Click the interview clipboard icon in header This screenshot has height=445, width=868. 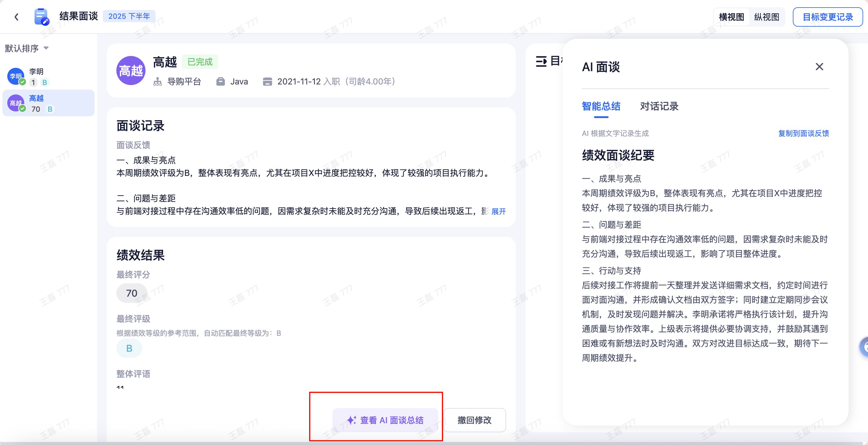[x=42, y=16]
